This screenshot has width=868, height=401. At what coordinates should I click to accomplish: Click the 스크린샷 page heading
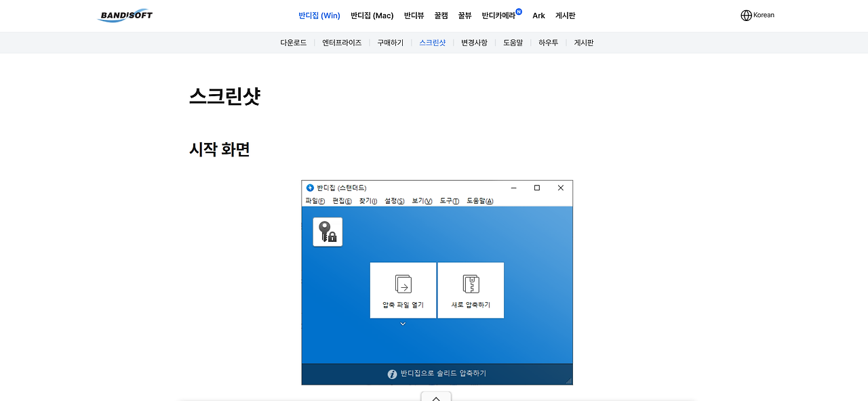(224, 96)
